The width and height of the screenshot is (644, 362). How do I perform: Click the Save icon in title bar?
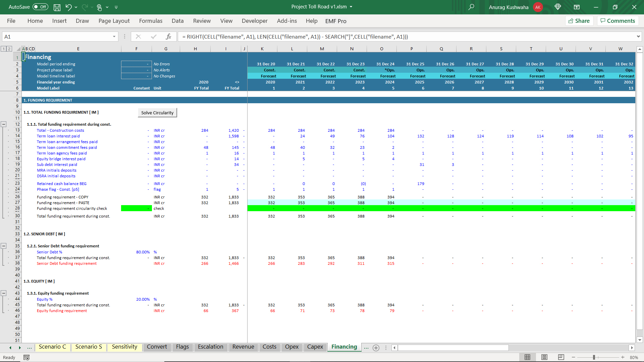[x=57, y=7]
